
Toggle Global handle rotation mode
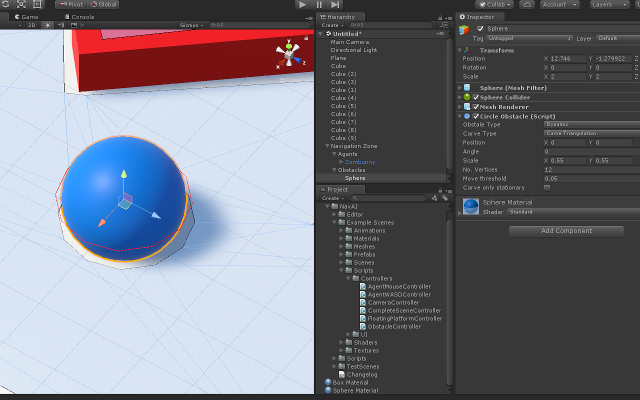click(103, 4)
